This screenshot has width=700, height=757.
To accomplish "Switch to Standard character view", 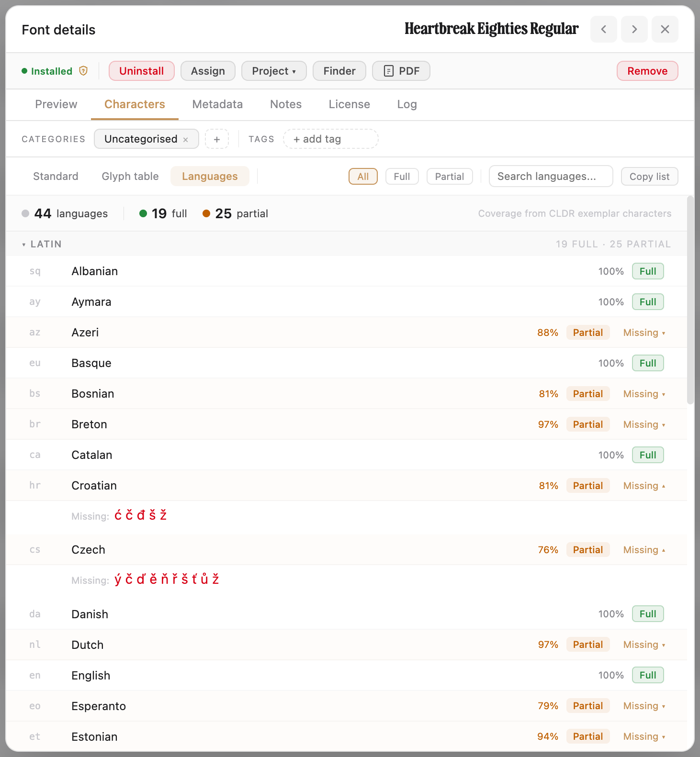I will coord(56,176).
